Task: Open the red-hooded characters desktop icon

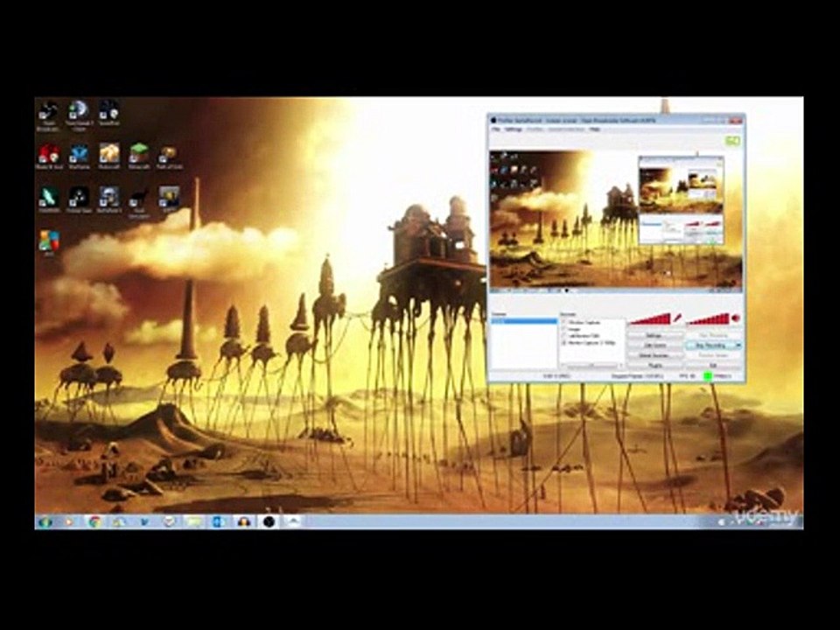Action: point(49,157)
